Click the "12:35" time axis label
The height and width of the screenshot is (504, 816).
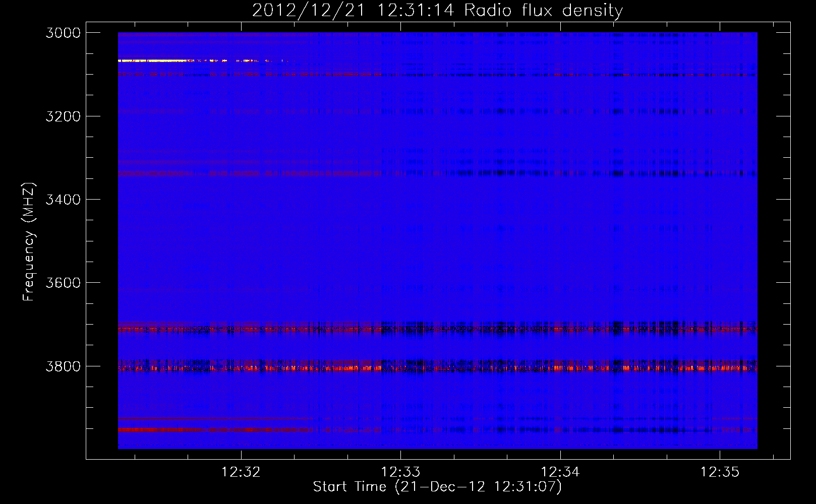coord(720,472)
